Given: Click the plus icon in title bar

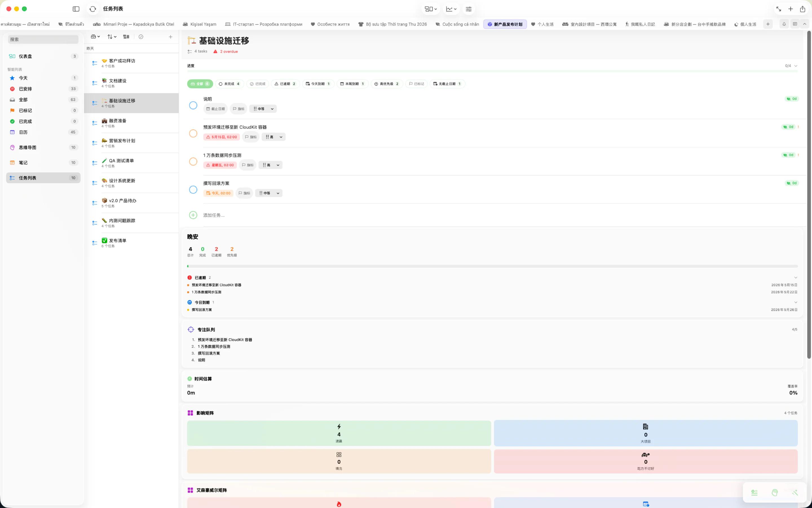Looking at the screenshot, I should coord(791,9).
